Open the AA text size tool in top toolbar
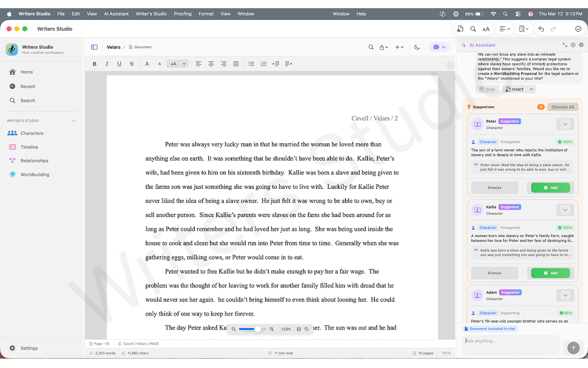Screen dimensions: 588x368 click(x=486, y=29)
